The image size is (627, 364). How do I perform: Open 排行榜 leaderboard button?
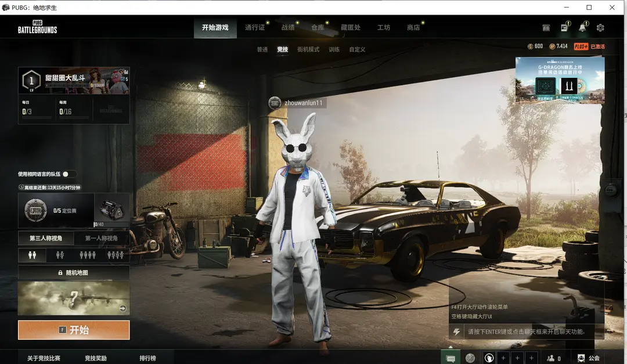click(147, 358)
